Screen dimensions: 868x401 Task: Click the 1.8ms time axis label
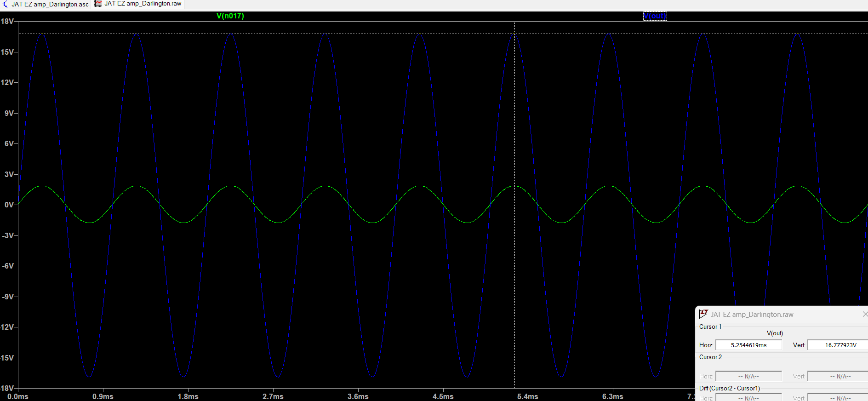[x=188, y=396]
